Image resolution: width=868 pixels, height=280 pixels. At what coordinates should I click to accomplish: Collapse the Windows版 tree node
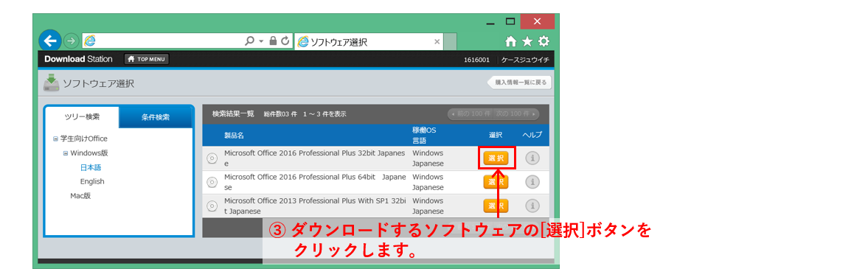click(66, 153)
